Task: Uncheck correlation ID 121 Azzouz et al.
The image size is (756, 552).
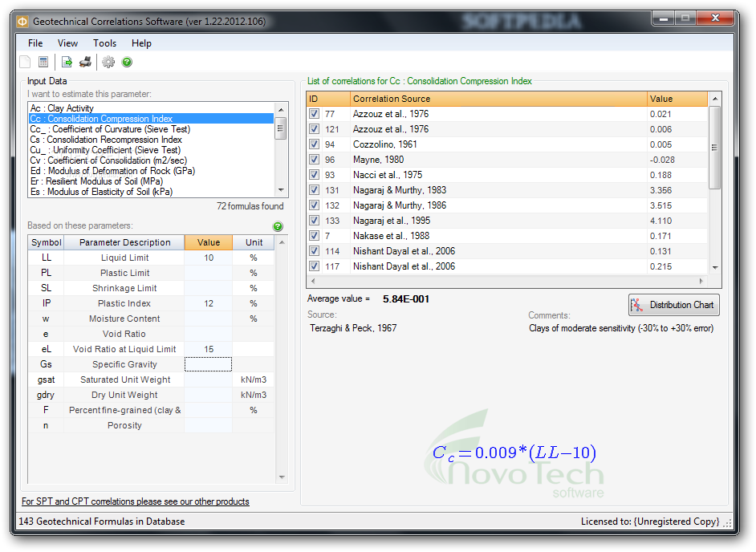Action: (x=315, y=129)
